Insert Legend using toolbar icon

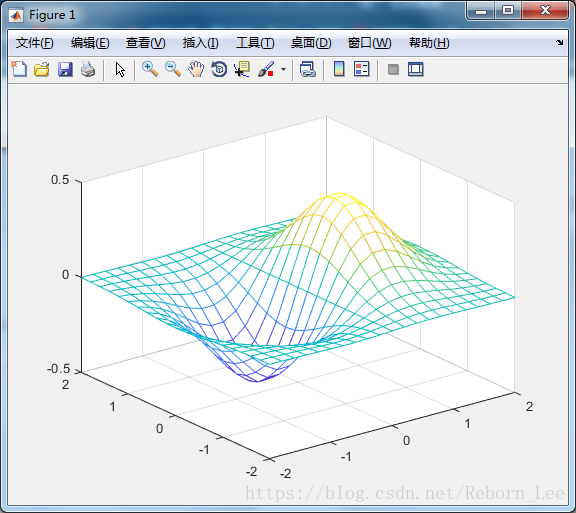362,69
